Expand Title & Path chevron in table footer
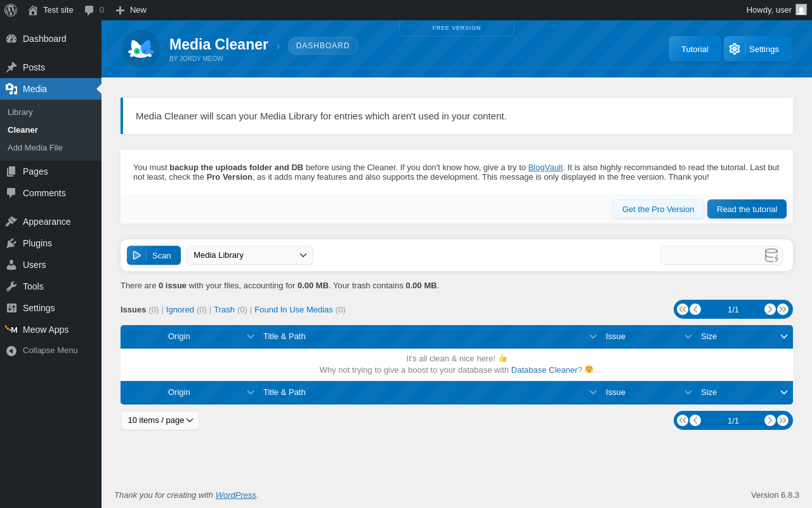 click(593, 392)
